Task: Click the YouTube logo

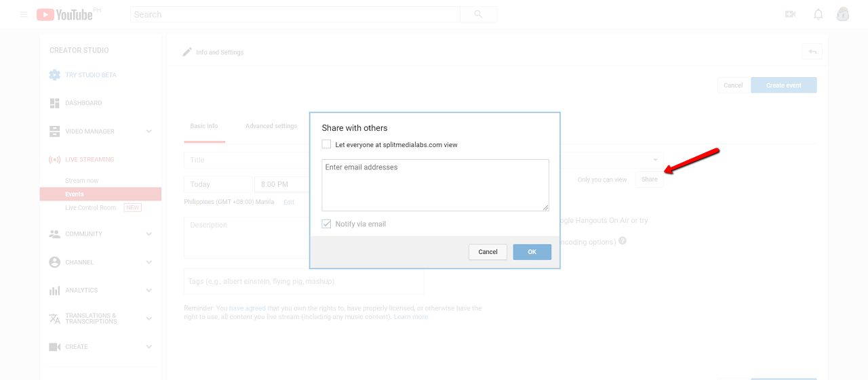Action: pyautogui.click(x=64, y=14)
